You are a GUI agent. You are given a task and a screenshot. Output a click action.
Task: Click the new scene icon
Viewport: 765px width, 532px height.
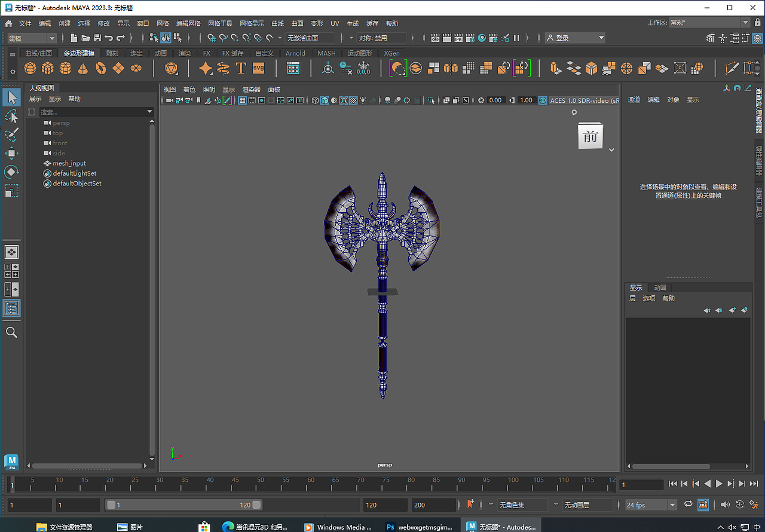point(74,38)
